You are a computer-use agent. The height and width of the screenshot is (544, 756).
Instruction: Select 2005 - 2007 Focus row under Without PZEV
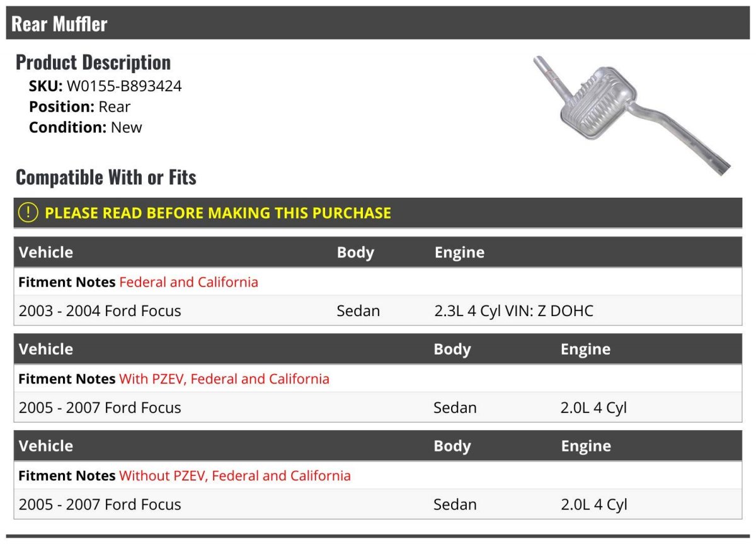point(378,504)
